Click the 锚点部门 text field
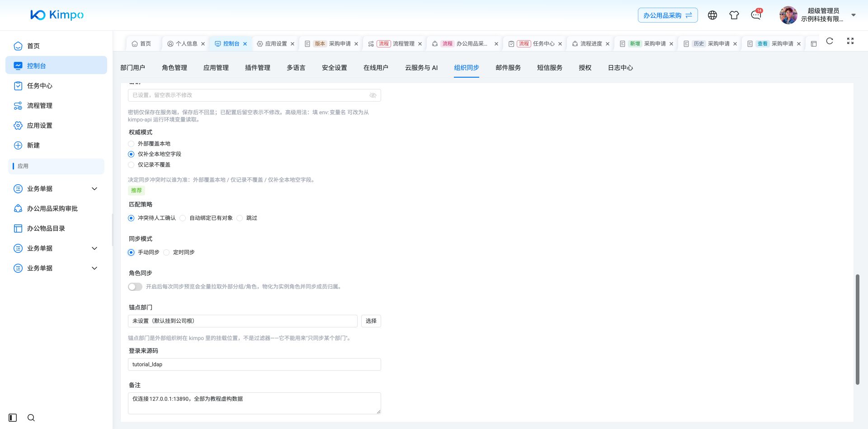Viewport: 868px width, 429px height. (x=243, y=321)
